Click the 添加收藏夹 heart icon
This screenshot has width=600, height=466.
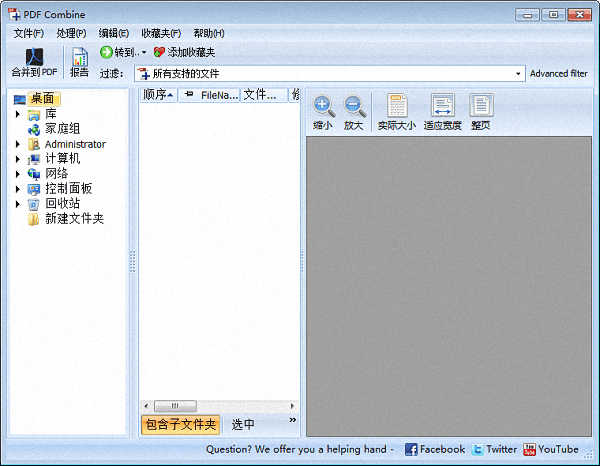coord(159,52)
